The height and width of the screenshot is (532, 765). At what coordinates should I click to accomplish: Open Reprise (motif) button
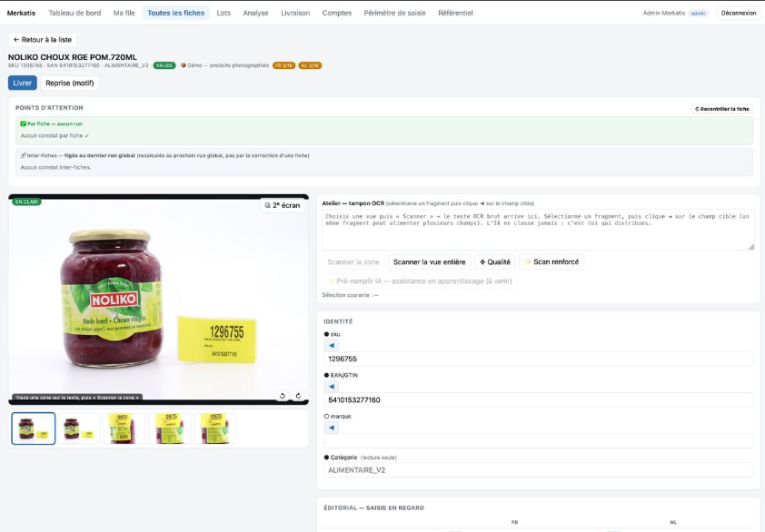point(70,83)
